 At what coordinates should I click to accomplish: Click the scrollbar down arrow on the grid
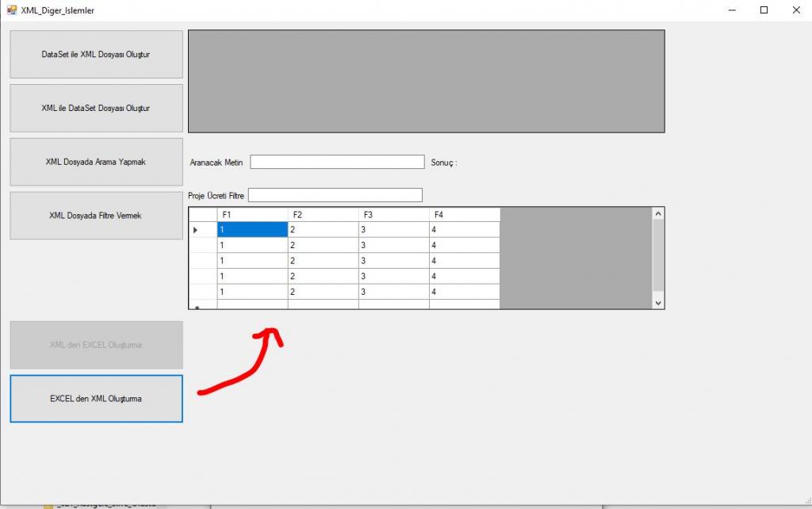(658, 302)
